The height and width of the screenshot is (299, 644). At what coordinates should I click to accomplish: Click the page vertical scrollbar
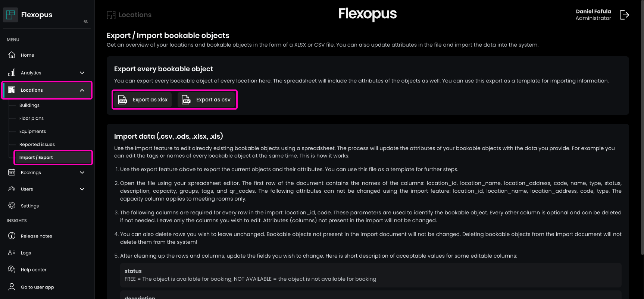(x=642, y=127)
